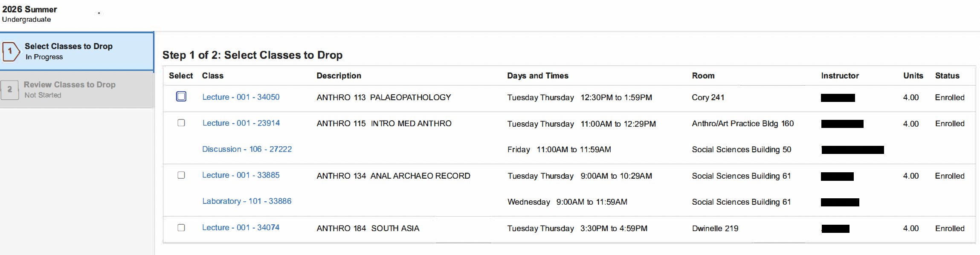Click the Status column header
This screenshot has height=255, width=980.
(x=947, y=76)
